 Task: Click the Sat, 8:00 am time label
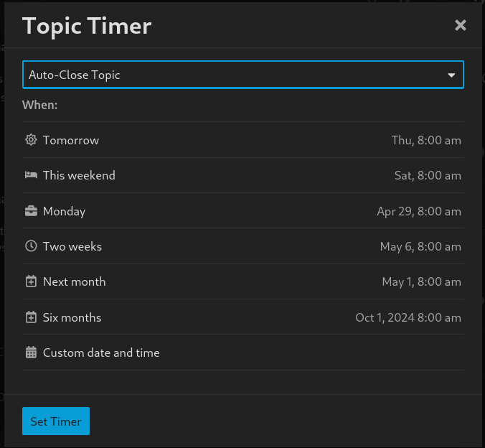[x=428, y=175]
